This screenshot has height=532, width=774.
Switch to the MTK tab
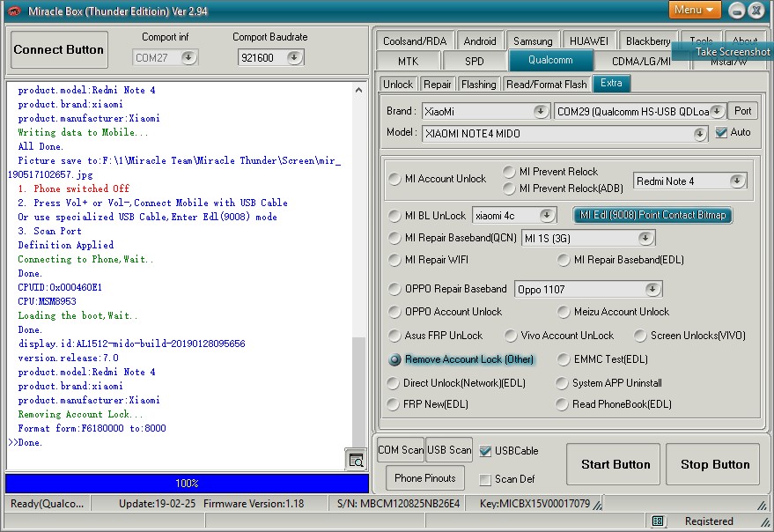pos(408,62)
